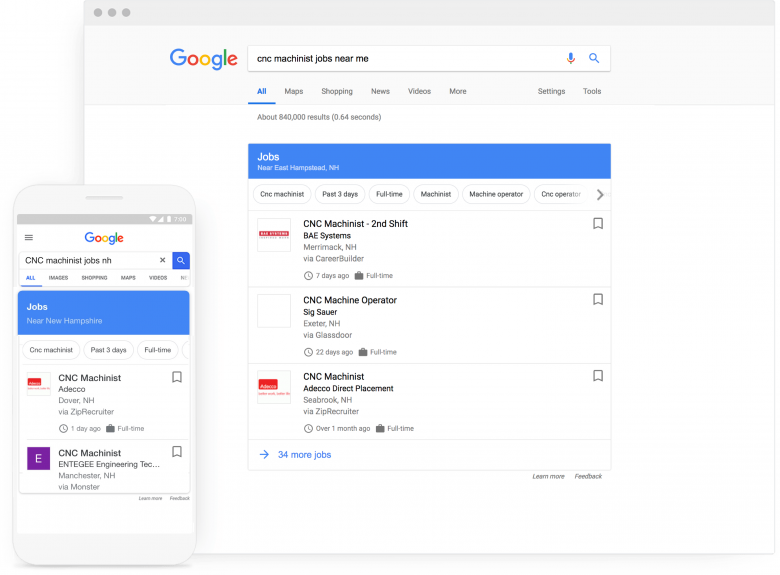Image resolution: width=780 pixels, height=575 pixels.
Task: Switch to the Maps tab
Action: 293,92
